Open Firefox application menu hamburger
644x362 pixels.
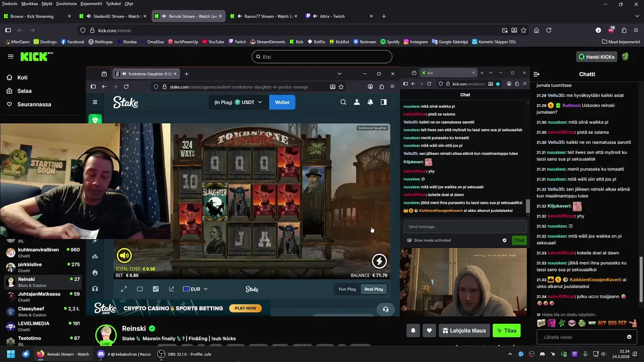[x=635, y=30]
